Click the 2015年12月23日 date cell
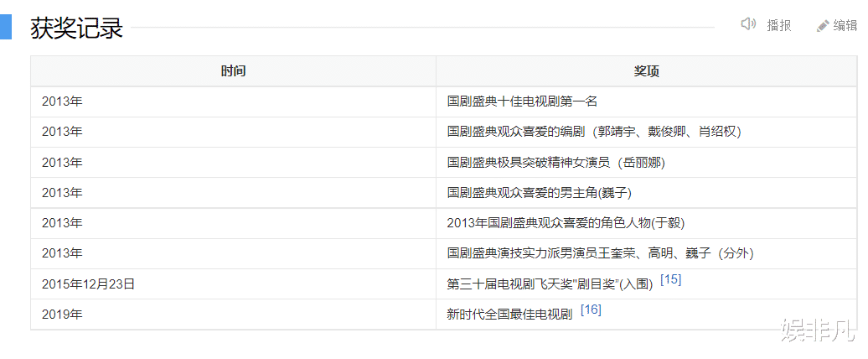The image size is (868, 359). [x=233, y=284]
